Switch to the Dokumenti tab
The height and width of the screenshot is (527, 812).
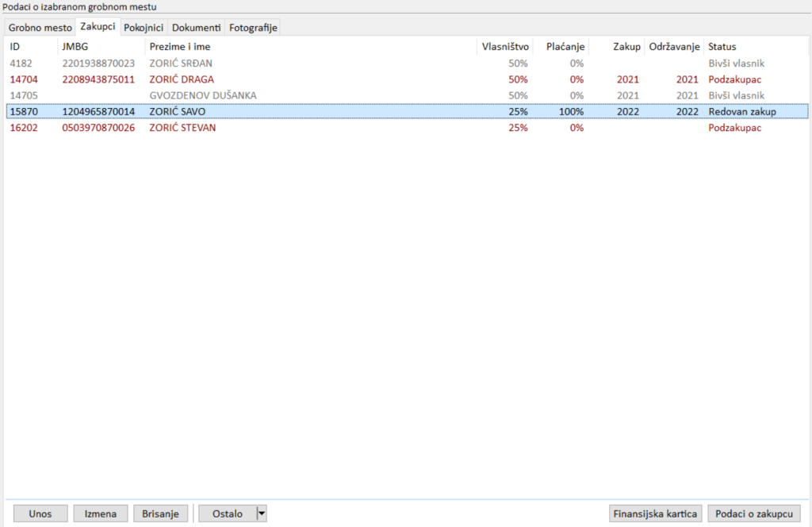(x=196, y=28)
